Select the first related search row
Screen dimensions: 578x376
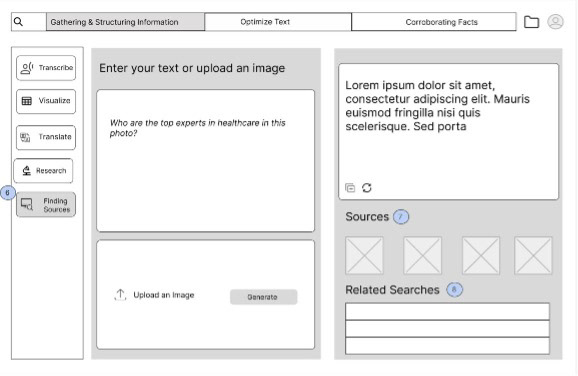click(447, 311)
